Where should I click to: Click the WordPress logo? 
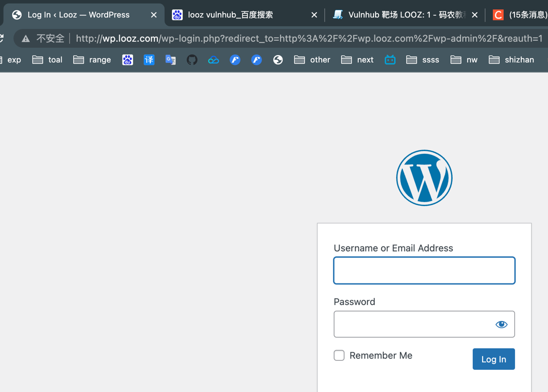click(x=425, y=178)
